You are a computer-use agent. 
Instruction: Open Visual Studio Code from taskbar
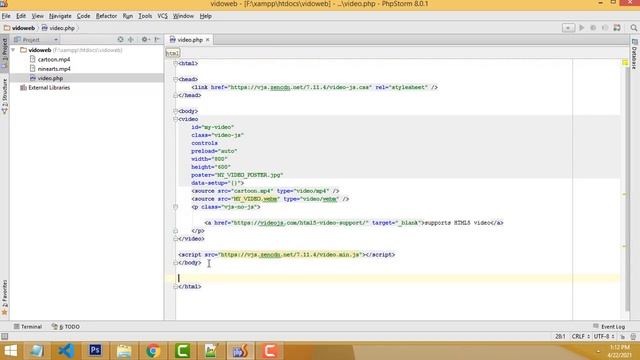(x=66, y=351)
